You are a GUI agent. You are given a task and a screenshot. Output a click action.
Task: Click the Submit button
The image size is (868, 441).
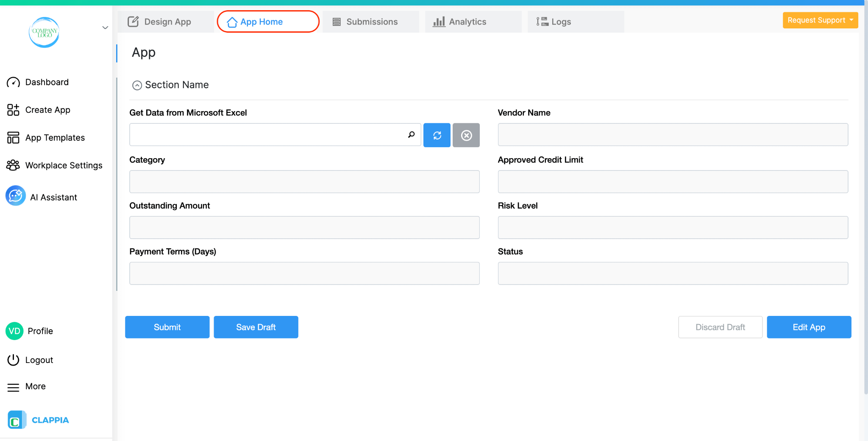167,327
